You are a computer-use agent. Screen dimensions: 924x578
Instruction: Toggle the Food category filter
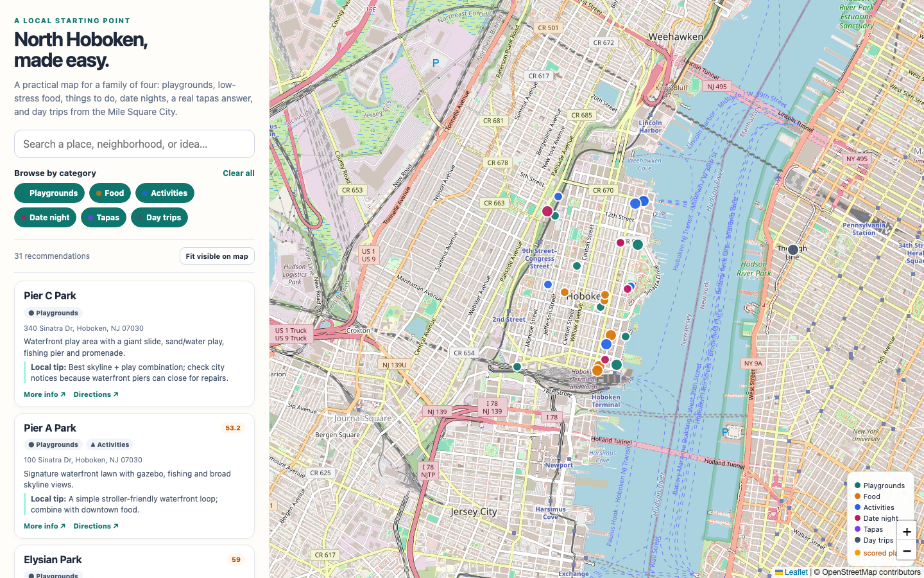point(110,193)
